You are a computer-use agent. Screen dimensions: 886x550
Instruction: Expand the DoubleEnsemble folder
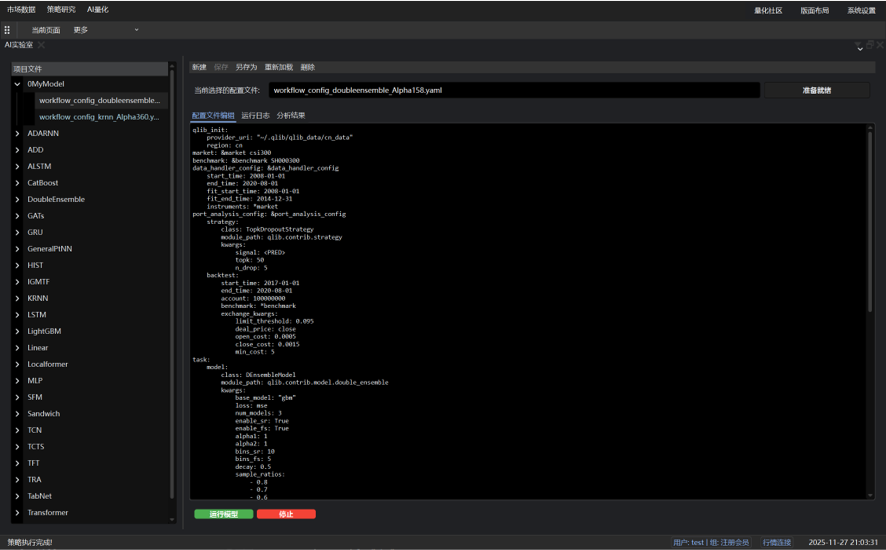pos(17,199)
